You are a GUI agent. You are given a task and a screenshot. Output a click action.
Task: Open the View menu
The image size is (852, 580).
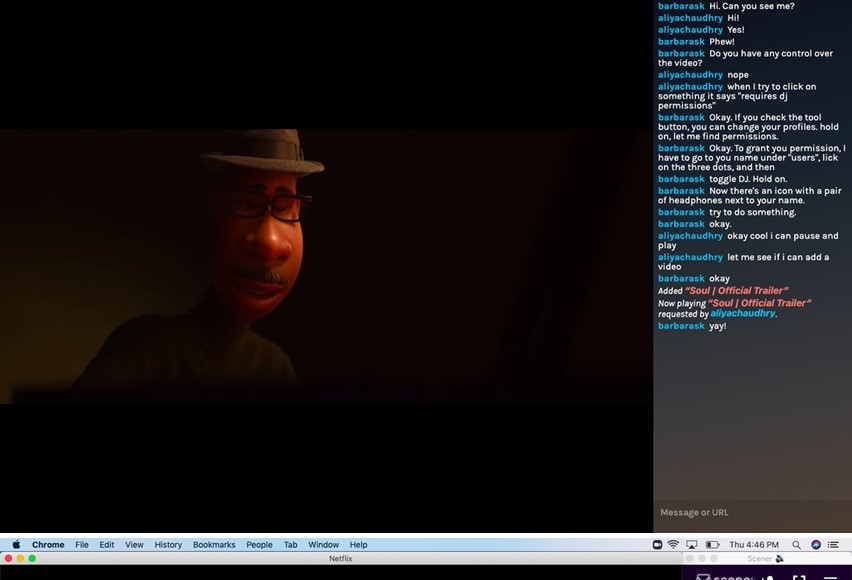click(x=134, y=544)
